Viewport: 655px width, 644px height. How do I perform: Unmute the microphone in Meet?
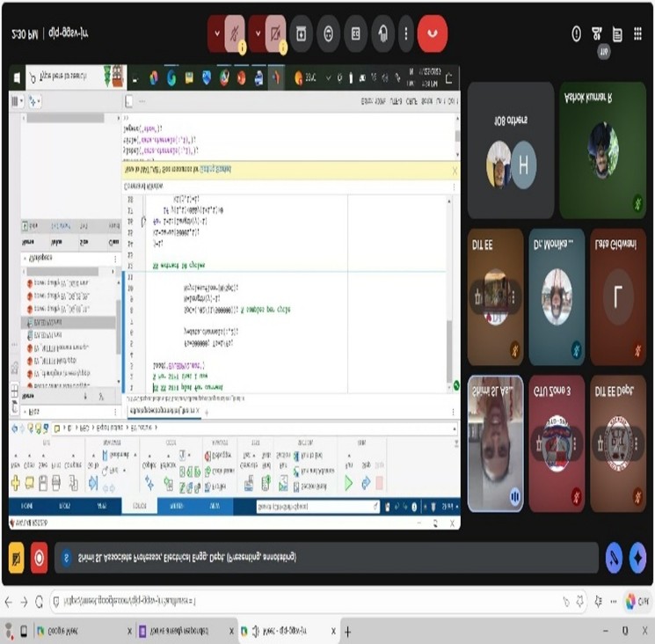[x=235, y=33]
